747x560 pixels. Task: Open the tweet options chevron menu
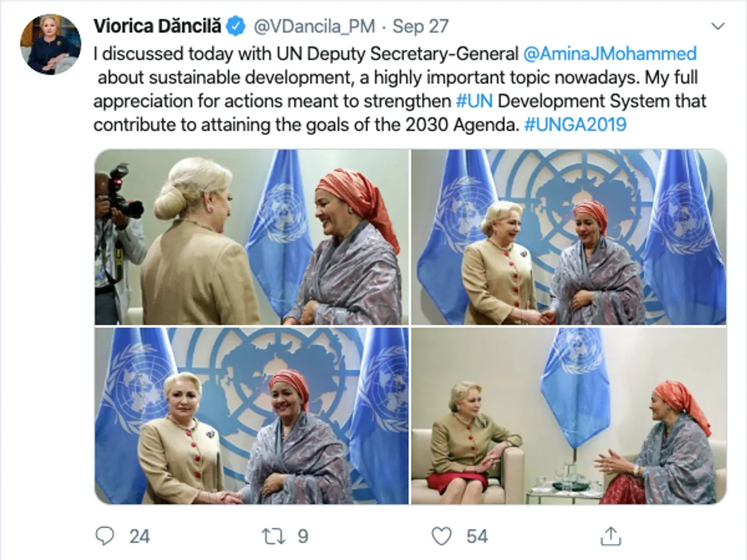[x=718, y=26]
